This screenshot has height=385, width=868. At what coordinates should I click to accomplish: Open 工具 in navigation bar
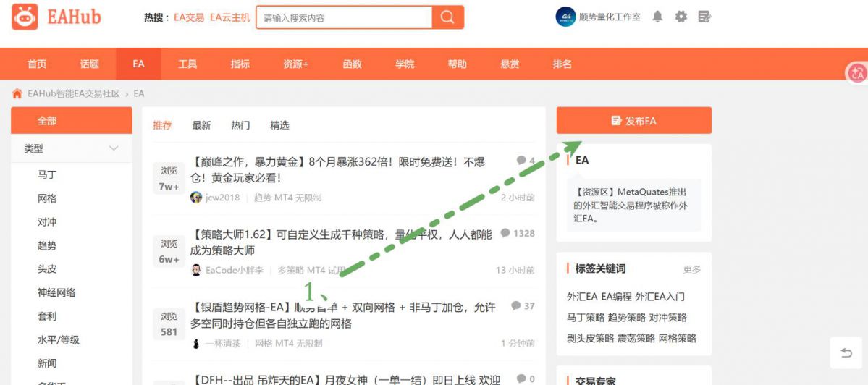[187, 64]
